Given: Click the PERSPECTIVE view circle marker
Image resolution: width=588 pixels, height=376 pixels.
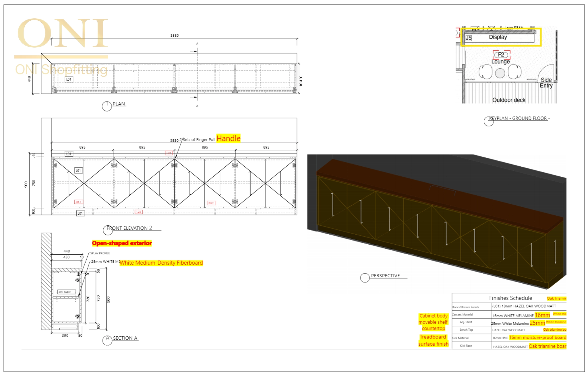Looking at the screenshot, I should 365,278.
